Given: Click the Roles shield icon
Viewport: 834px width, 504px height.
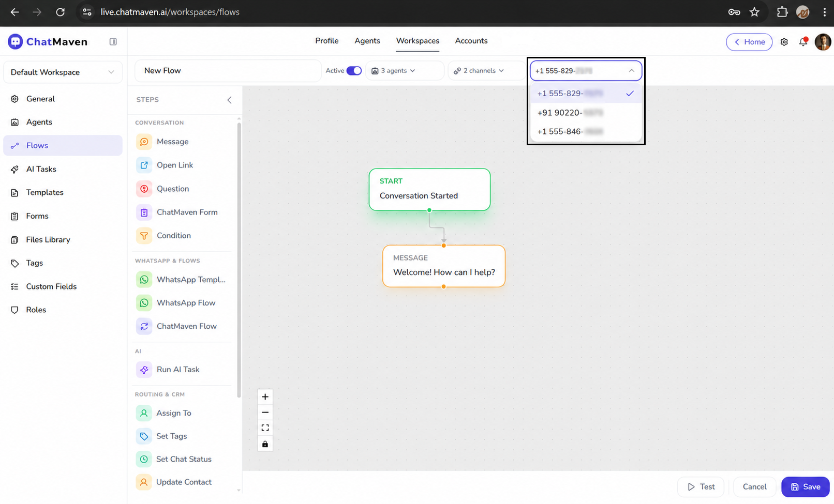Looking at the screenshot, I should [14, 310].
